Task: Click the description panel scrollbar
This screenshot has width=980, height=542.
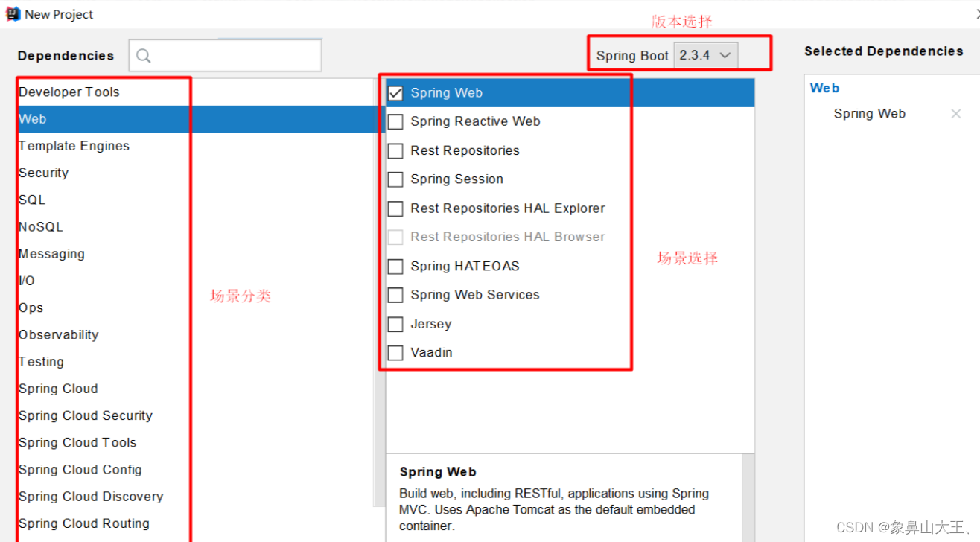Action: [749, 497]
